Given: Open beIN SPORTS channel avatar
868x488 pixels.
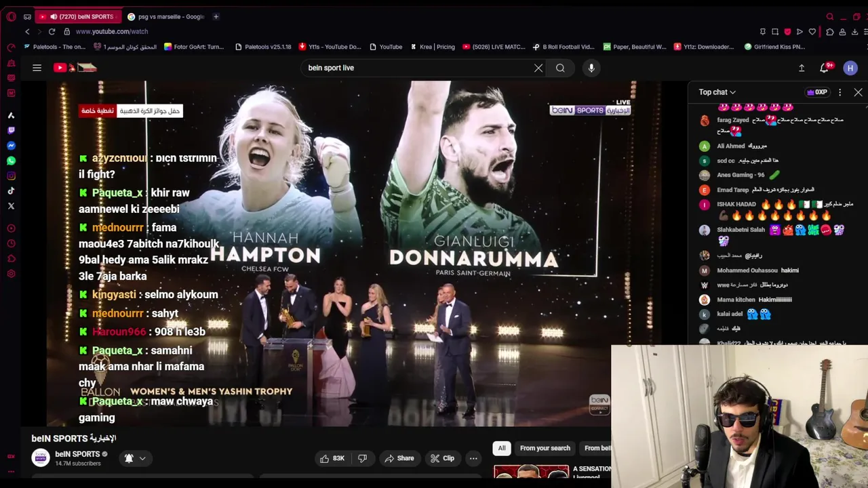Looking at the screenshot, I should point(41,458).
